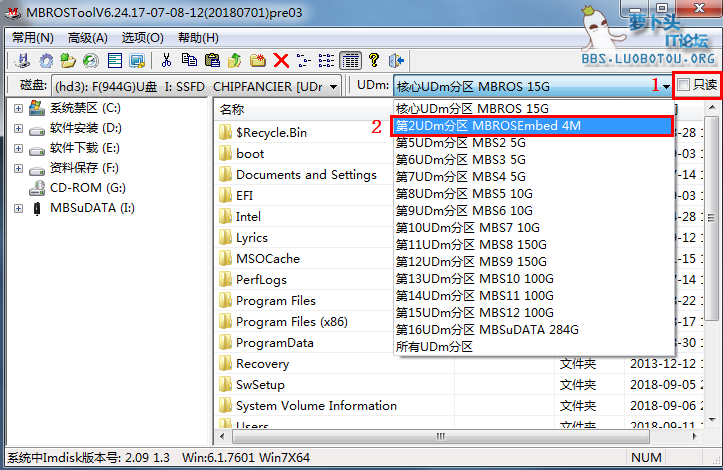The height and width of the screenshot is (470, 723).
Task: Choose 第5UDm分区 MBS2 5G option
Action: pos(533,143)
